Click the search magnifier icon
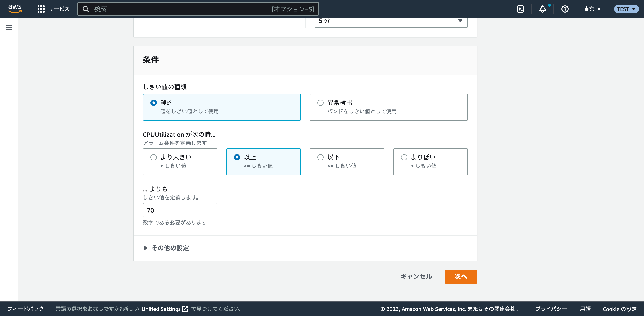Viewport: 644px width, 316px height. coord(86,9)
